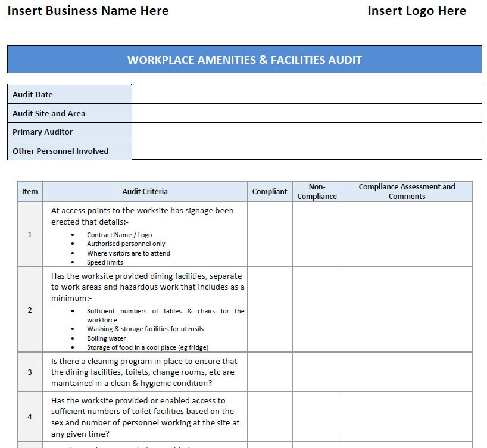
Task: Select the Audit Criteria column header
Action: tap(144, 191)
